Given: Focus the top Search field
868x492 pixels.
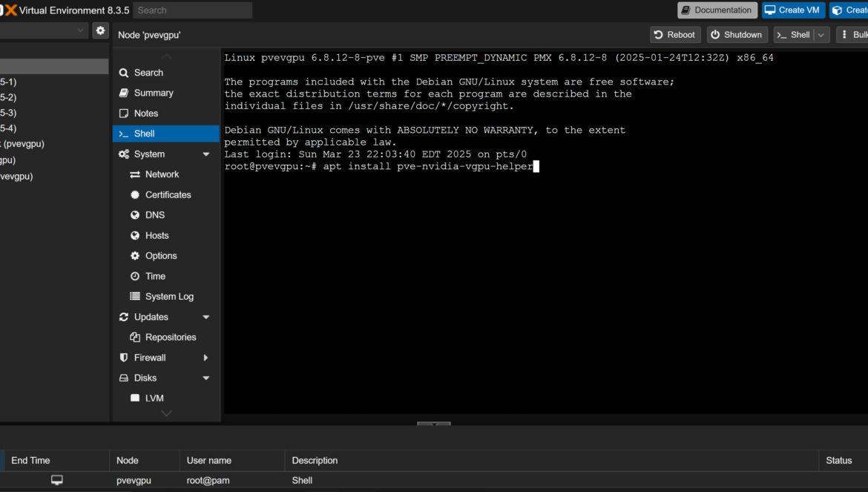Looking at the screenshot, I should click(193, 10).
